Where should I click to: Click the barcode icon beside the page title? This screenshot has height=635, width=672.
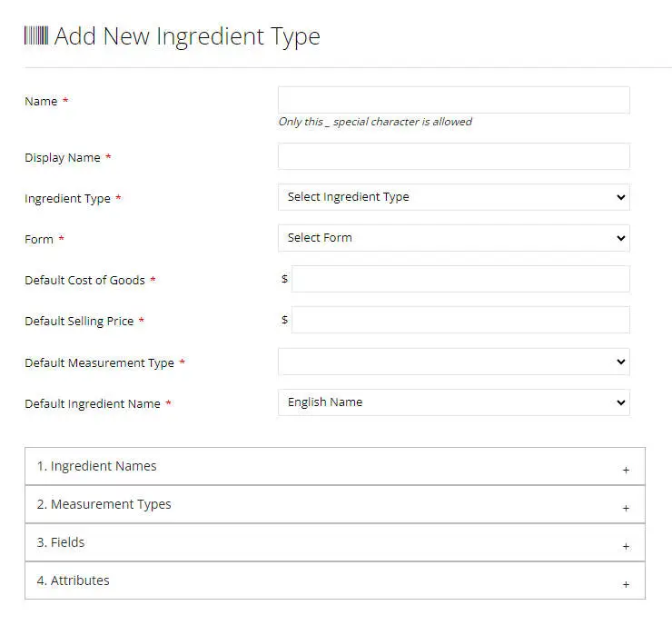coord(36,36)
